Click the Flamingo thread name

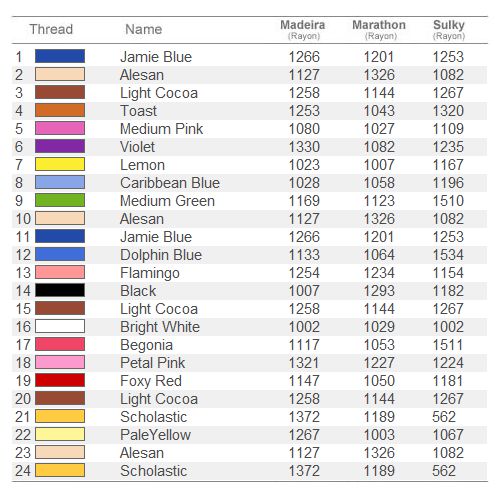[x=150, y=273]
